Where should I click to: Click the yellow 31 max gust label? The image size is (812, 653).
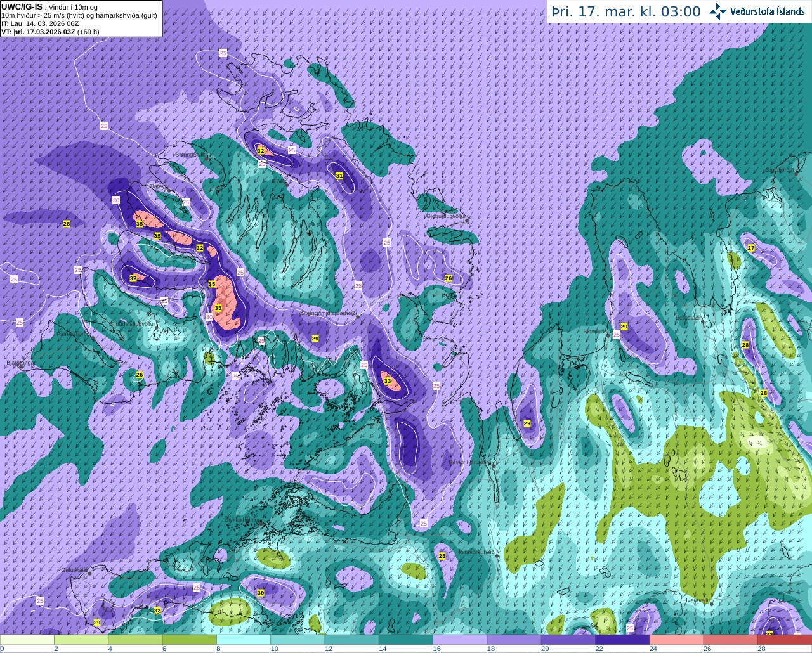click(x=339, y=176)
